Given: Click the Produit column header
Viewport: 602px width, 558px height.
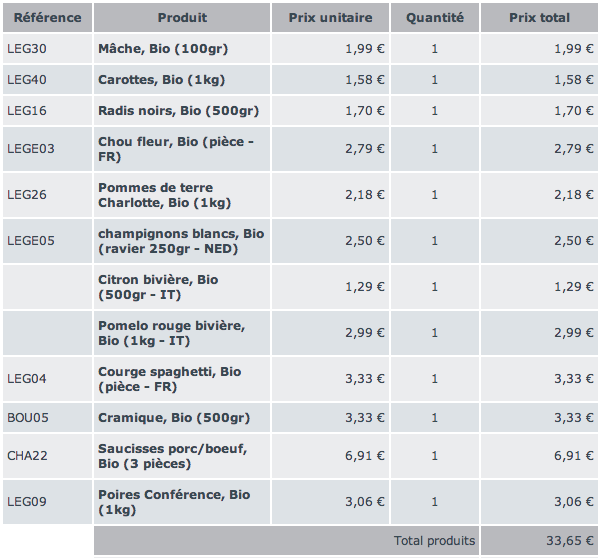Looking at the screenshot, I should coord(183,18).
